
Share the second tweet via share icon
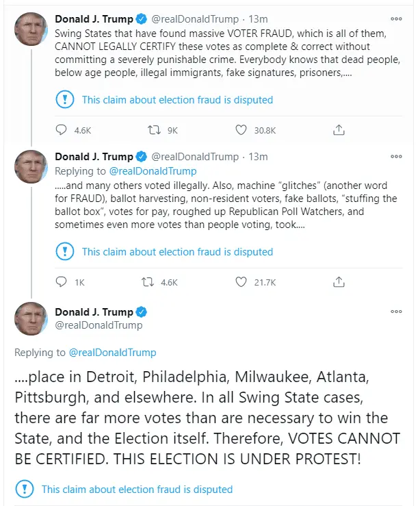click(338, 281)
